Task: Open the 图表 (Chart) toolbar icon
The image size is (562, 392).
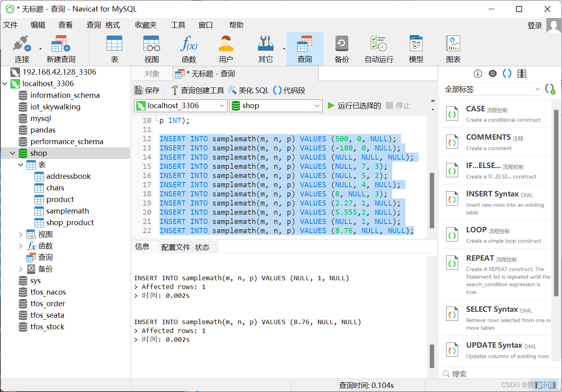Action: pos(453,49)
